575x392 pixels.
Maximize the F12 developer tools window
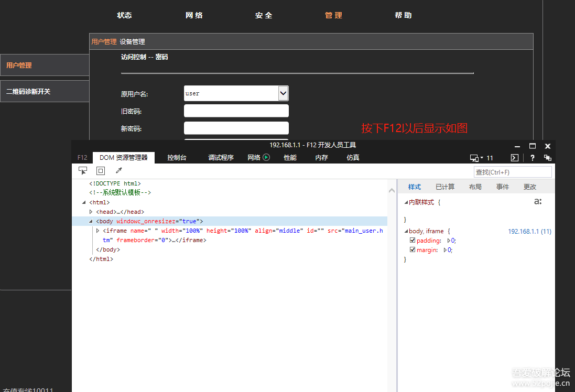(533, 146)
